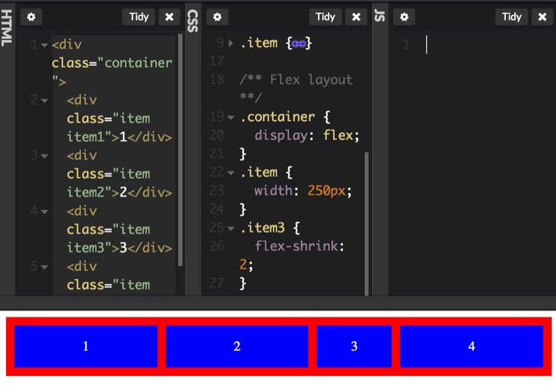Collapse HTML line 4 item3 div
This screenshot has height=392, width=556.
44,212
